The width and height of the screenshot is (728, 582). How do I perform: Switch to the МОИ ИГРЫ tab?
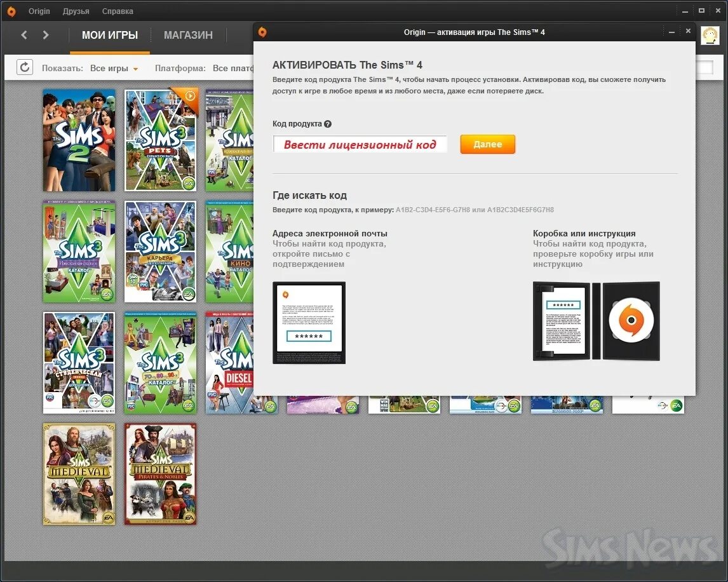(110, 36)
